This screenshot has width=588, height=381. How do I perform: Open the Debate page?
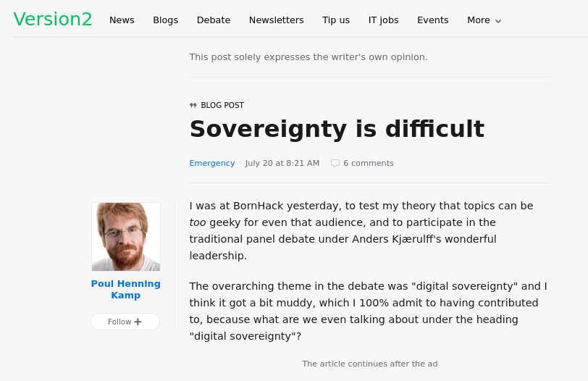coord(214,20)
